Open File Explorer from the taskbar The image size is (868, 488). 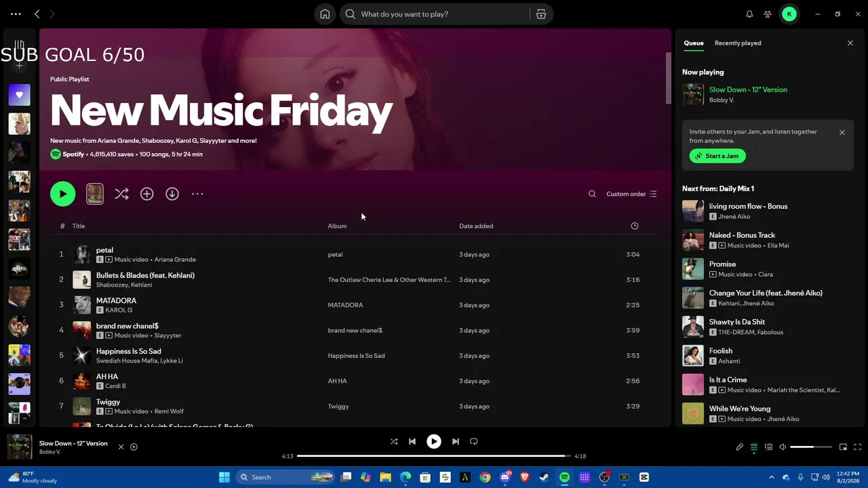(386, 477)
